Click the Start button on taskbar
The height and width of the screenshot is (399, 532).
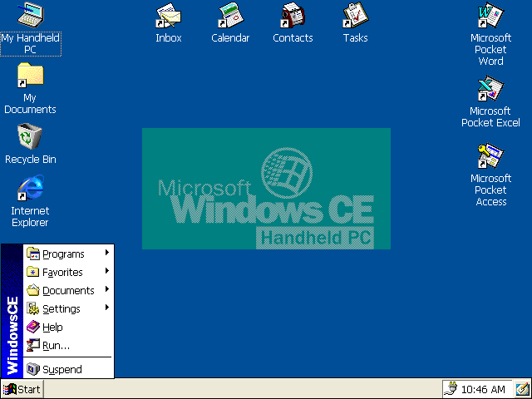tap(22, 389)
